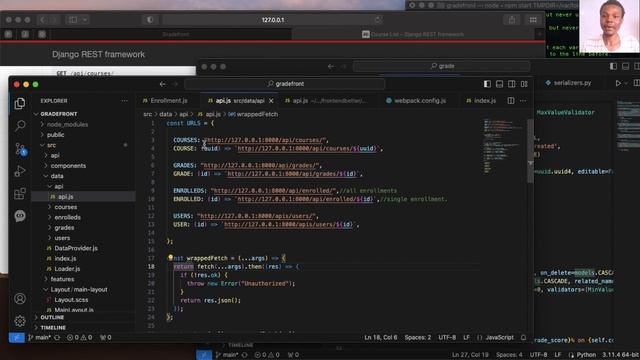This screenshot has width=640, height=360.
Task: Open Layout.scss in explorer
Action: click(71, 300)
